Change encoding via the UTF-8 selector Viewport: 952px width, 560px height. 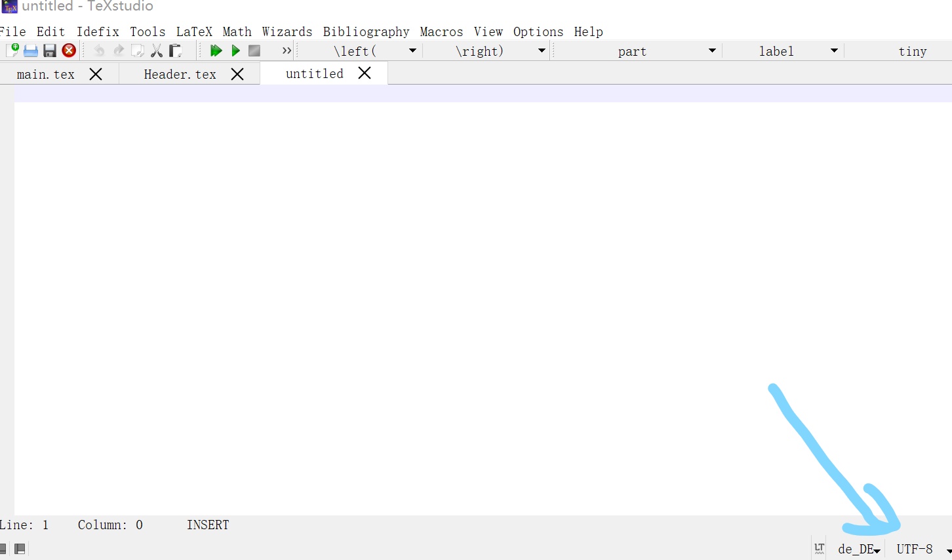915,549
